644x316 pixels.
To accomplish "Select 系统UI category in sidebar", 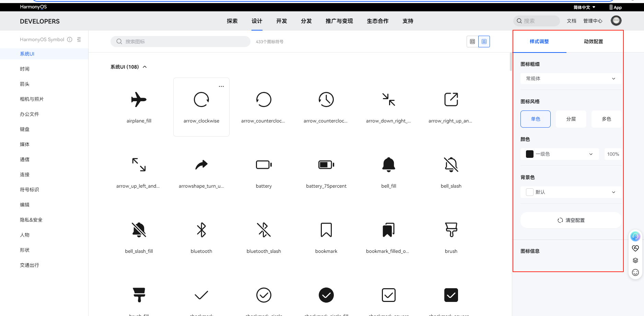I will [44, 54].
